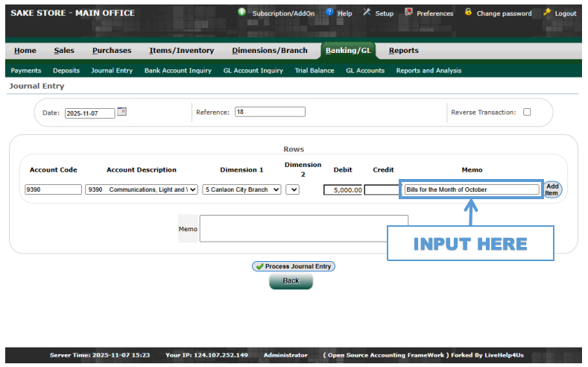Click the Process Journal Entry button
Viewport: 588px width, 367px height.
294,266
